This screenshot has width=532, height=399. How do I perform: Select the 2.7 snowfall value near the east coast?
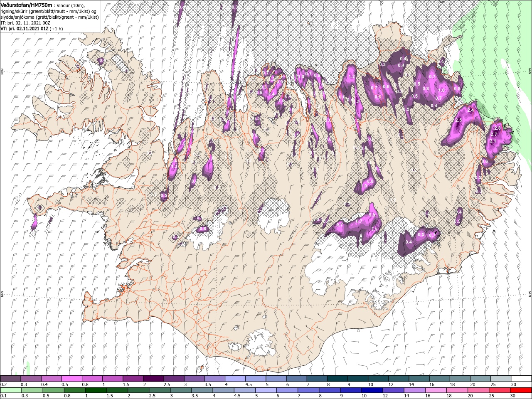click(x=494, y=135)
